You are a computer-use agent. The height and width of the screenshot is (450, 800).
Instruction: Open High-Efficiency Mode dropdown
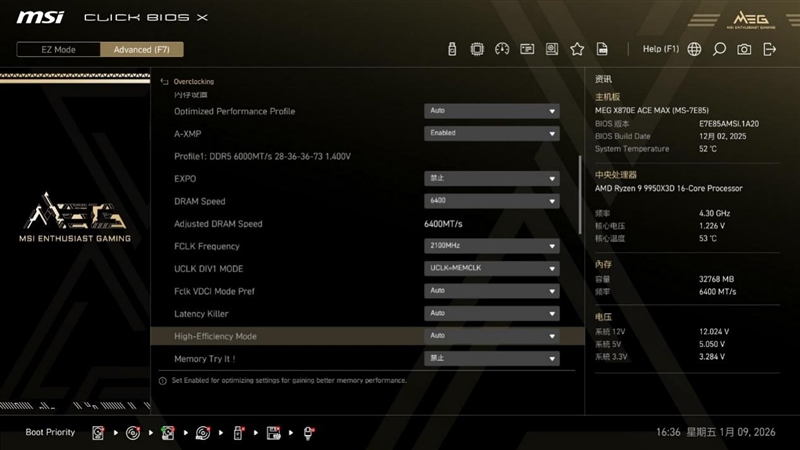pyautogui.click(x=492, y=336)
